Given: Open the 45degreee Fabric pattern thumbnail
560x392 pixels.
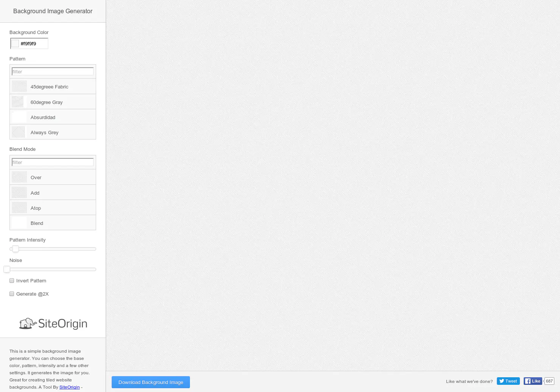Looking at the screenshot, I should point(19,87).
